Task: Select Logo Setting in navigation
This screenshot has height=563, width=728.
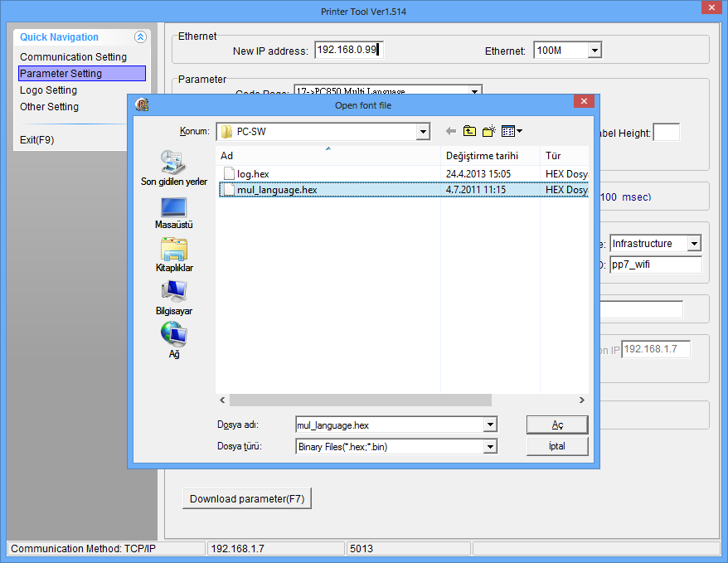Action: coord(48,90)
